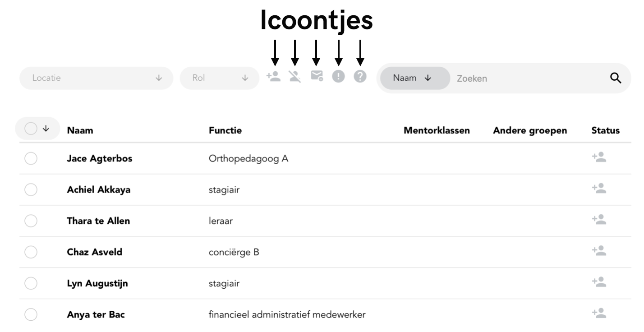Open the Naam search-type dropdown
This screenshot has height=332, width=644.
pyautogui.click(x=413, y=78)
